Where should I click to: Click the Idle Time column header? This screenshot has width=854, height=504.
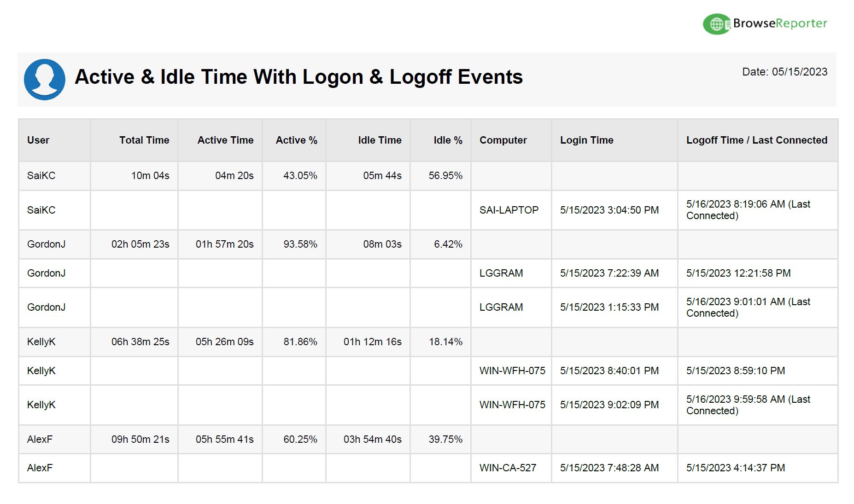[380, 140]
